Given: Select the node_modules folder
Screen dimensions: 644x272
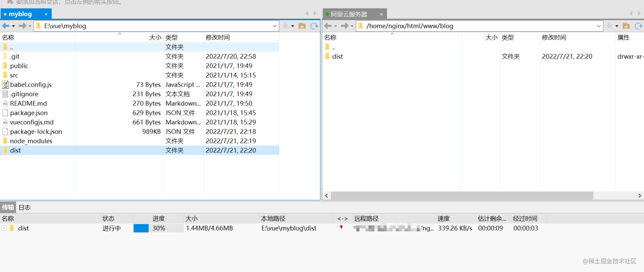Looking at the screenshot, I should point(139,141).
